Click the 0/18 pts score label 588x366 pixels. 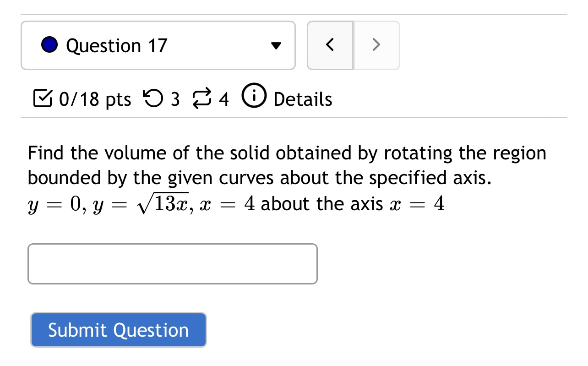pyautogui.click(x=94, y=98)
